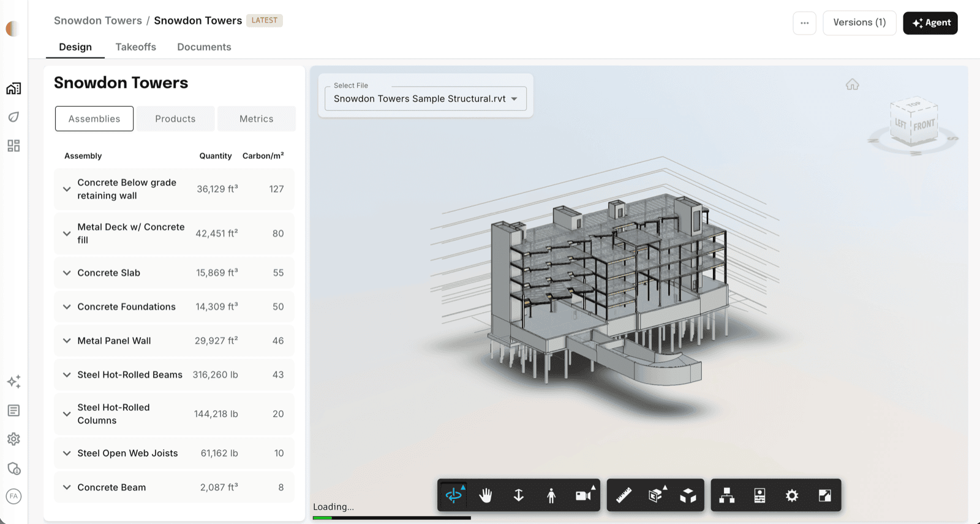Image resolution: width=980 pixels, height=524 pixels.
Task: Open the Properties panel icon
Action: click(x=759, y=495)
